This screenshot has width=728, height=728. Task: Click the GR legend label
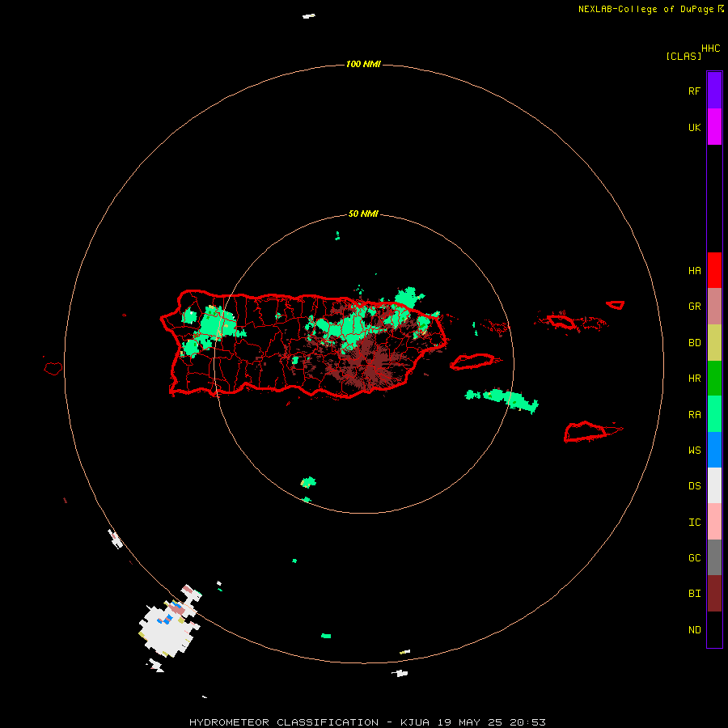tap(694, 307)
